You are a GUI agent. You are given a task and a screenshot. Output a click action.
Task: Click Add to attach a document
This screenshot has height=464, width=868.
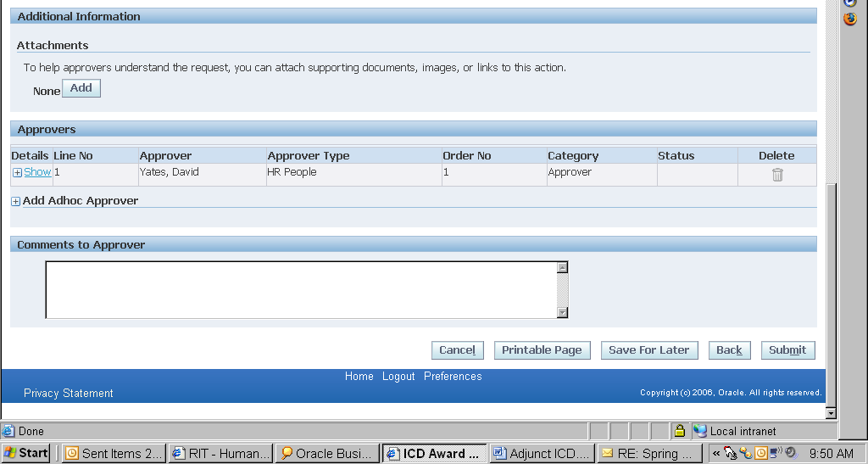point(81,88)
